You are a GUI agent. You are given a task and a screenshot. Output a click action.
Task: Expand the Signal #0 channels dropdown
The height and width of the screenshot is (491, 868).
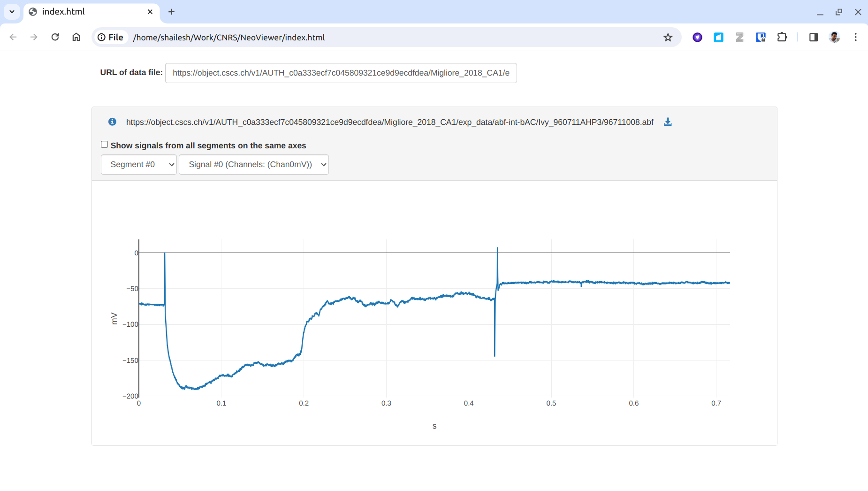[253, 165]
